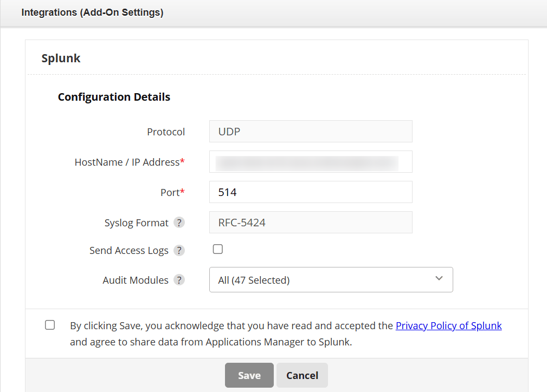Click the Port input field
The height and width of the screenshot is (392, 547).
tap(310, 192)
